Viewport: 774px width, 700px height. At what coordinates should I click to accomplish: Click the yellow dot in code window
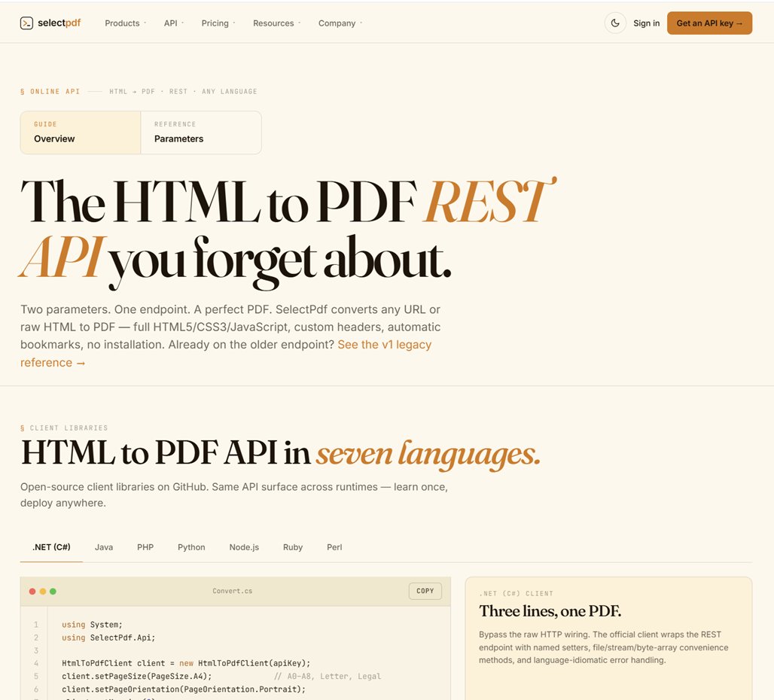(x=43, y=591)
